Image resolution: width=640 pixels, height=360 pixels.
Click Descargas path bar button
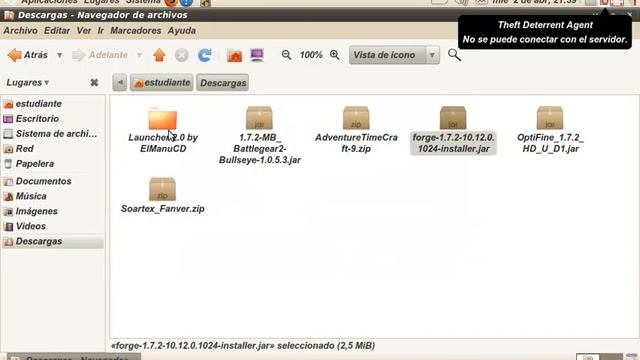[223, 82]
